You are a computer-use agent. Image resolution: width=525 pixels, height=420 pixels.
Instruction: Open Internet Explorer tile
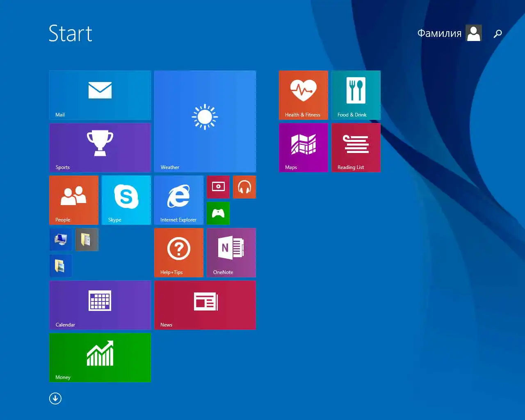179,200
